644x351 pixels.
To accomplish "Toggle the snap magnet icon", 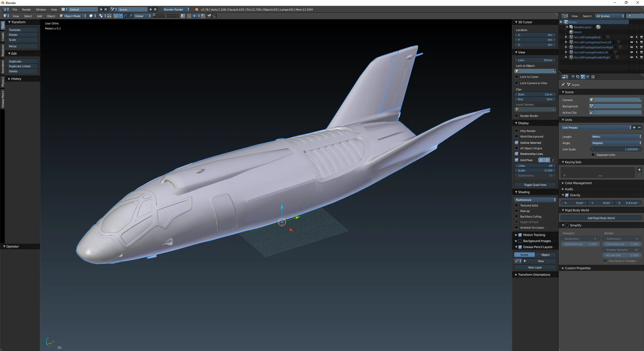I will [x=189, y=16].
